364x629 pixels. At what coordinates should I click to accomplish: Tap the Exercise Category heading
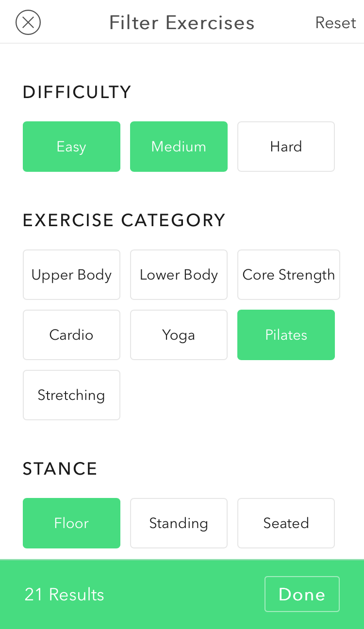tap(124, 220)
